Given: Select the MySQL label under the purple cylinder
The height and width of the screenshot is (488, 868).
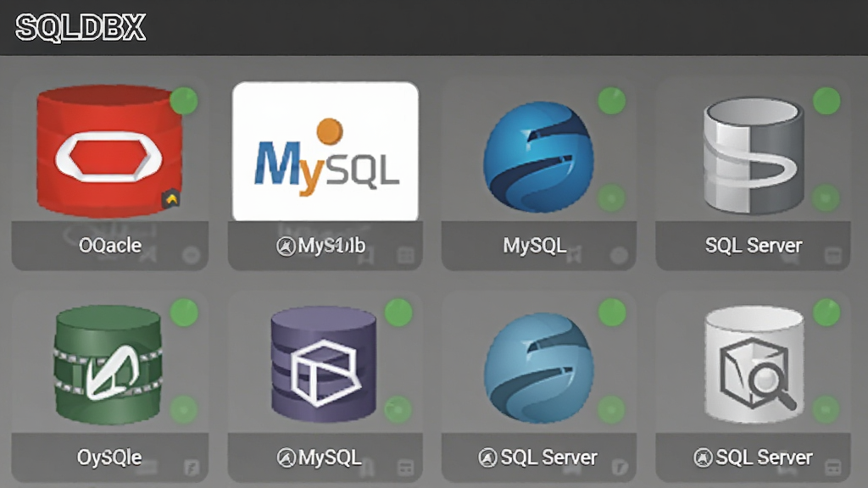Looking at the screenshot, I should [330, 457].
